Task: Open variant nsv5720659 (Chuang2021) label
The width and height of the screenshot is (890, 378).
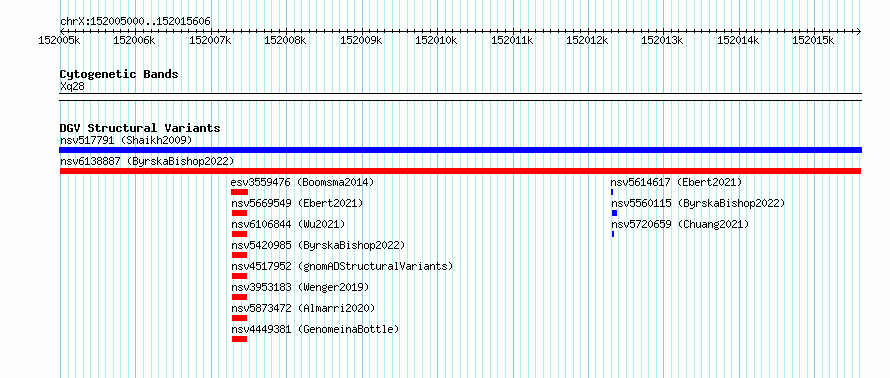Action: coord(680,224)
